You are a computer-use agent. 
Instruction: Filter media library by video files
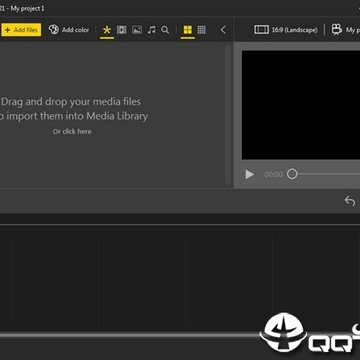122,30
